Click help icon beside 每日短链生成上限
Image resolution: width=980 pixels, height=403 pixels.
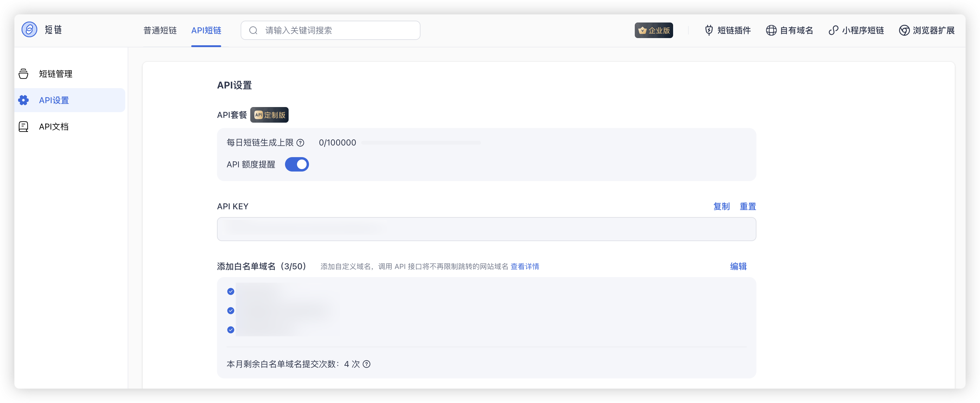(301, 143)
